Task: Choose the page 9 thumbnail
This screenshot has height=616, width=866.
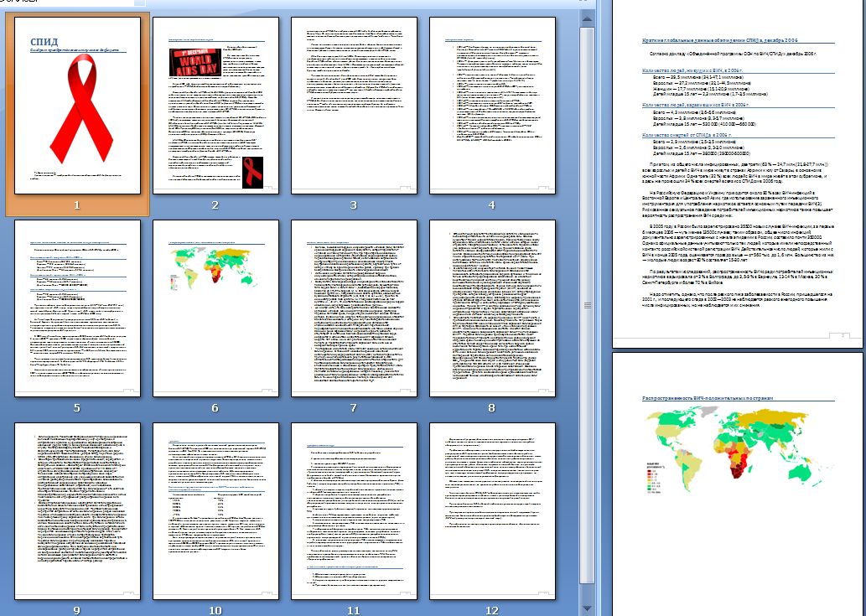Action: point(77,511)
